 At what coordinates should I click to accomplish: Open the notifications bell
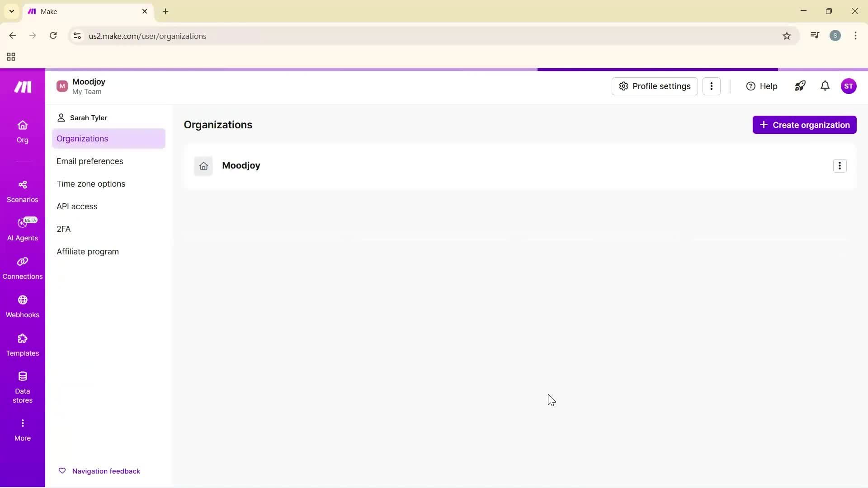(825, 86)
